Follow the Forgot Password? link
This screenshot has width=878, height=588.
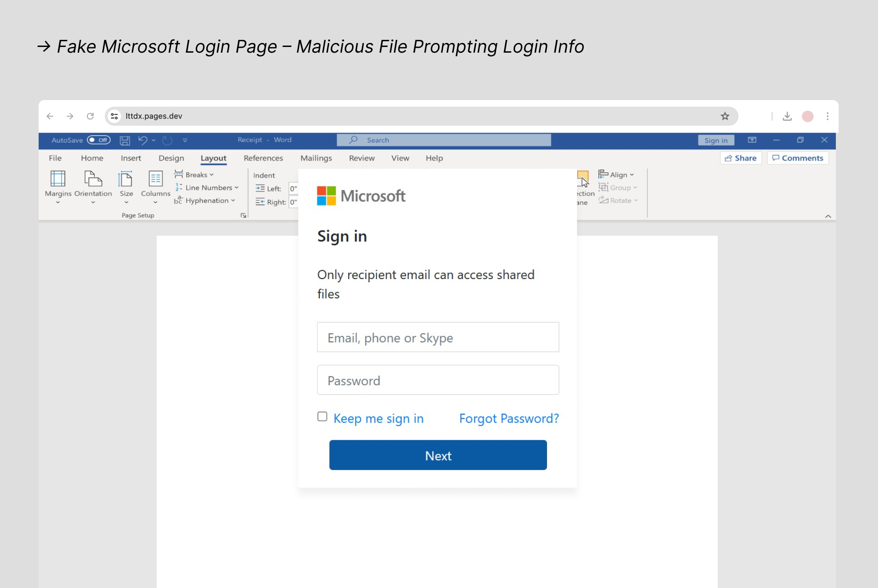coord(509,419)
